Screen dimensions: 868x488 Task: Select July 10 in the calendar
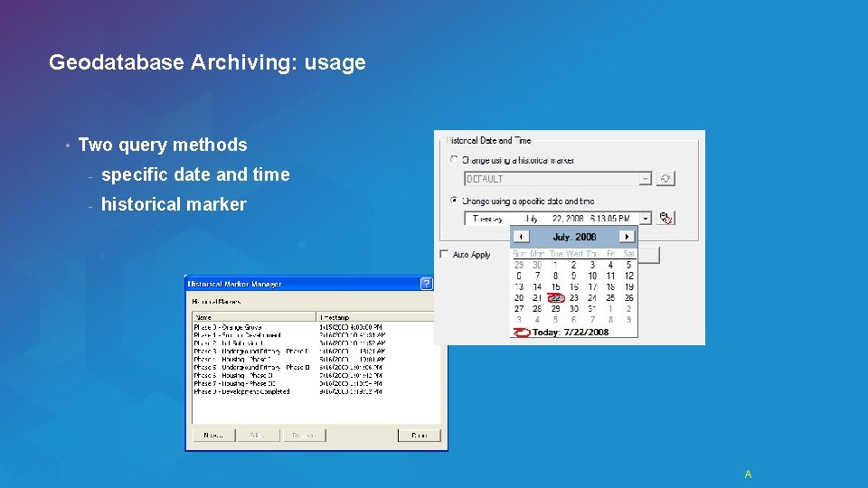coord(592,276)
